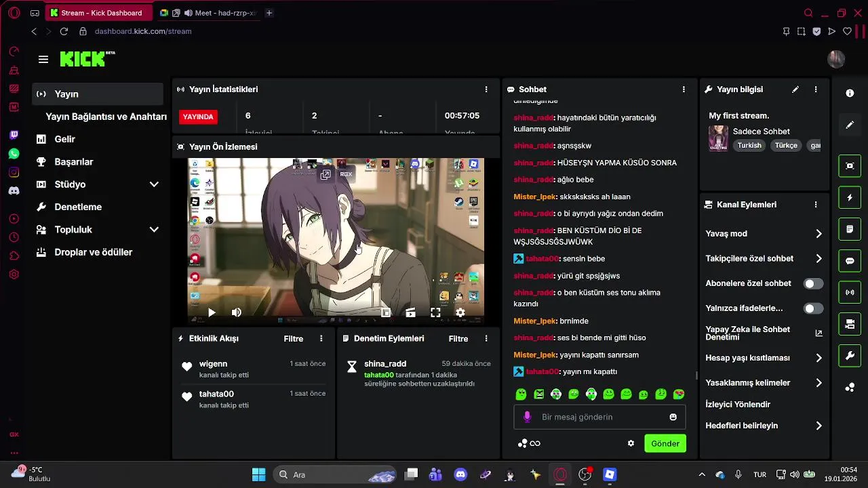Focus the chat message input field

599,417
